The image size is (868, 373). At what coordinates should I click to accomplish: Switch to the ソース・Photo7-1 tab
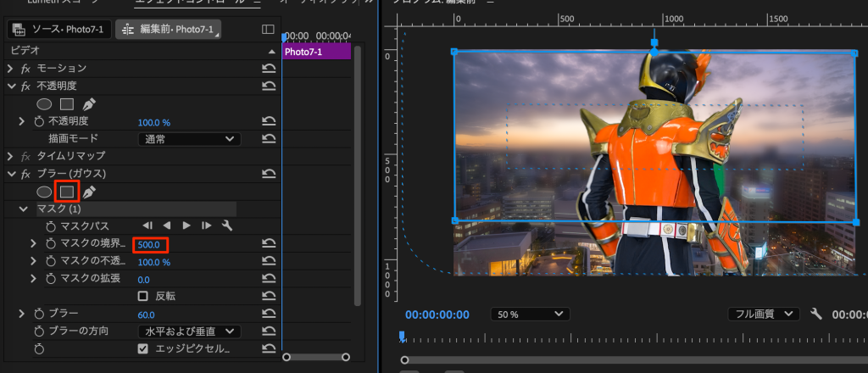57,30
